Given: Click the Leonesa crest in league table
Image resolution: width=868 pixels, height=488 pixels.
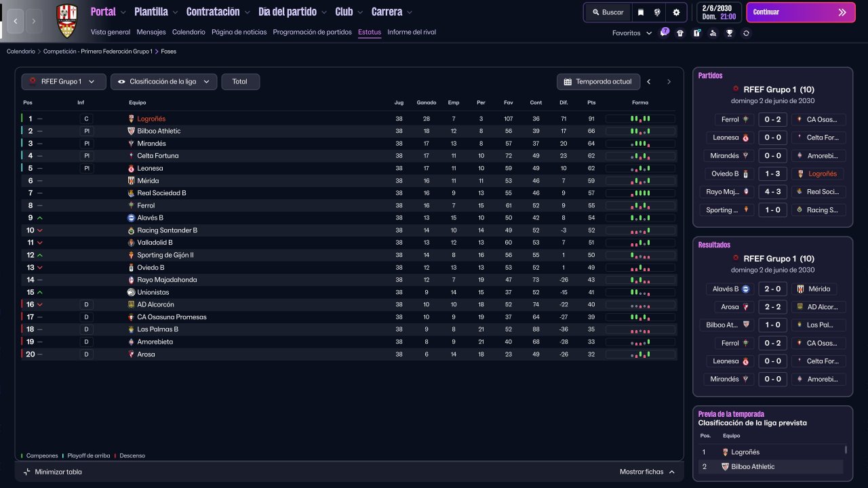Looking at the screenshot, I should [132, 168].
